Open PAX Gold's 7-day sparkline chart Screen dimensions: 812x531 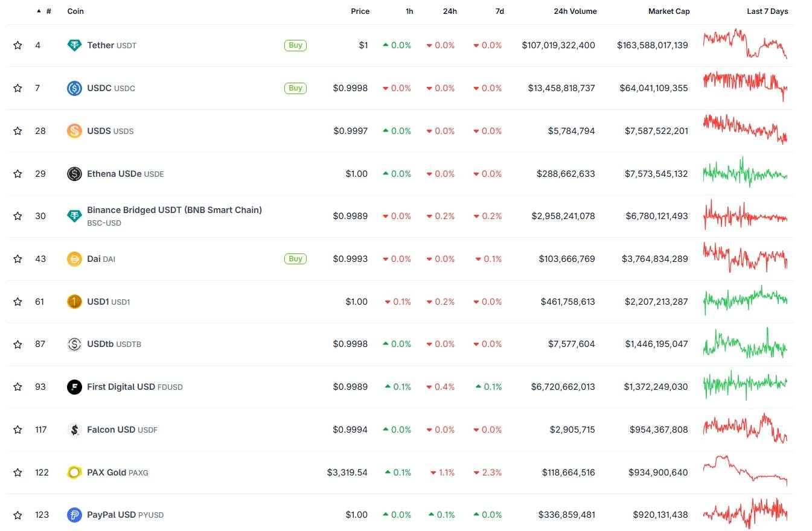[745, 471]
